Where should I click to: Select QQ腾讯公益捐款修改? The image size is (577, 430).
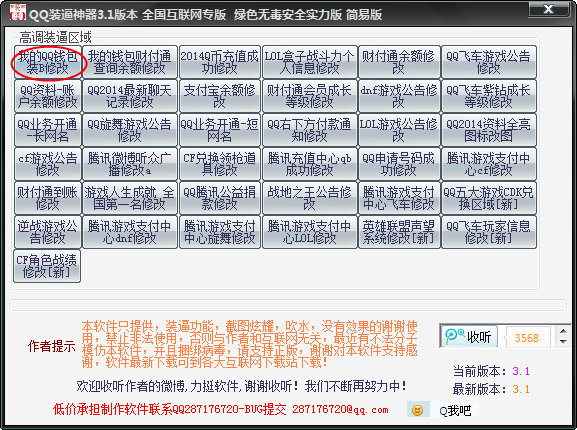(x=220, y=198)
